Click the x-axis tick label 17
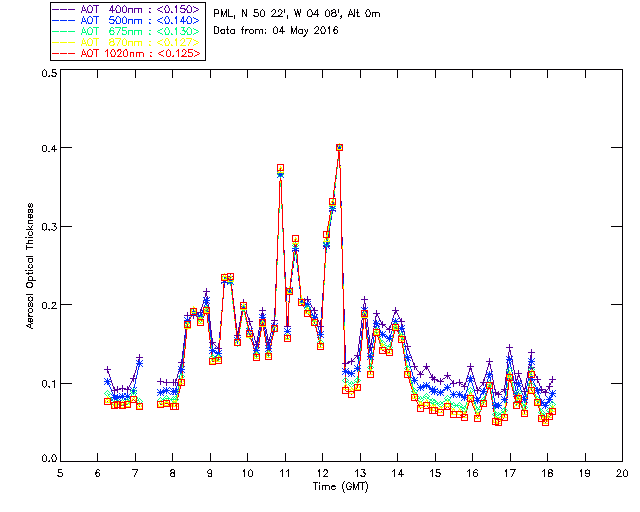 point(510,473)
